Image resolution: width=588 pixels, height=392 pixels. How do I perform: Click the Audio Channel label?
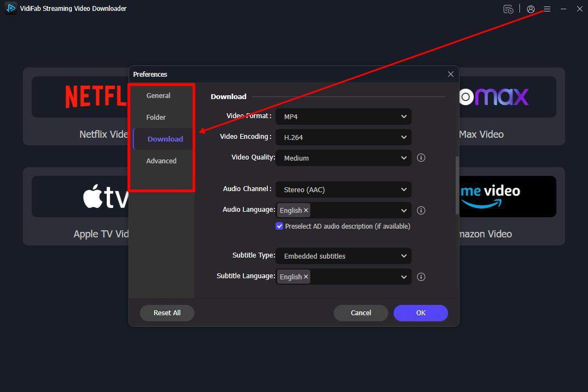click(x=247, y=189)
